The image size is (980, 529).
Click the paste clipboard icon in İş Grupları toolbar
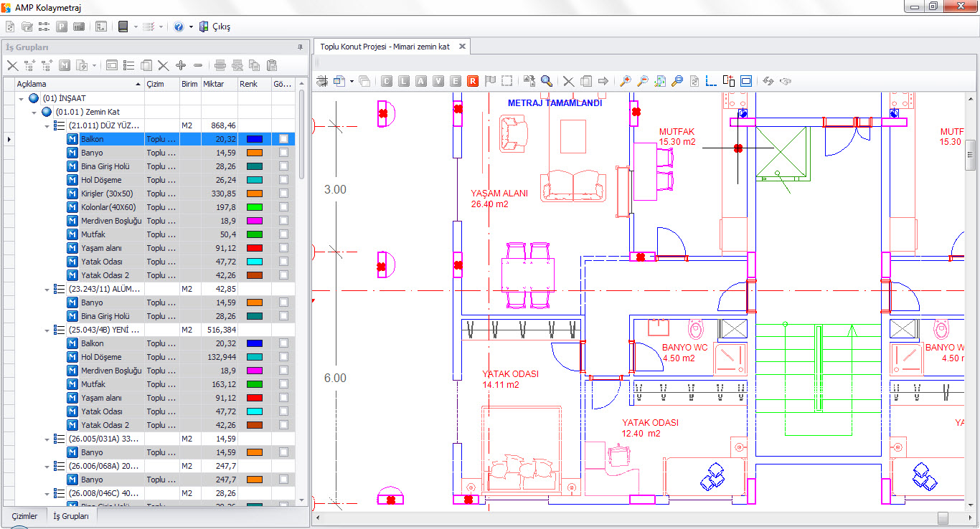pos(271,65)
